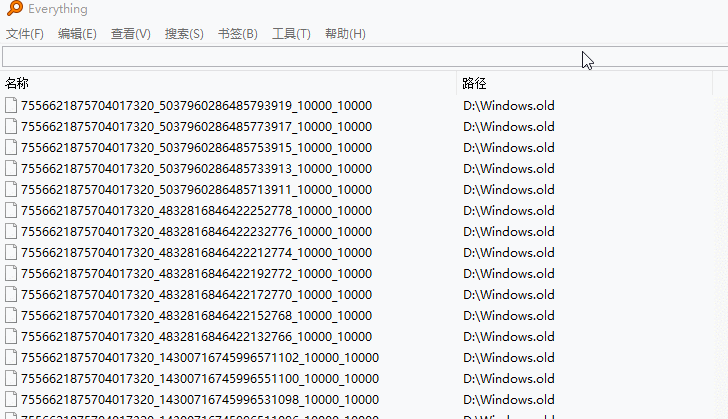Click D:\Windows.old path in row ending 422192772_10000_10000
This screenshot has height=419, width=728.
[509, 274]
